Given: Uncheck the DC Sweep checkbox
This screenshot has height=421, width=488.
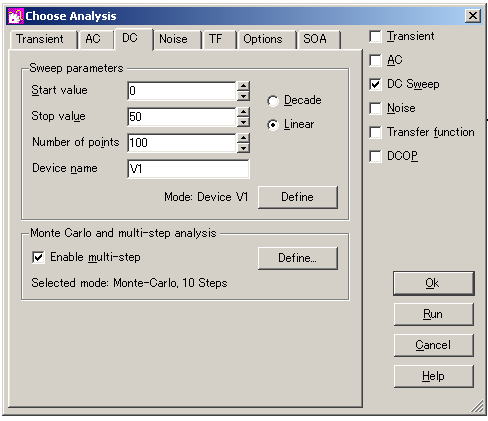Looking at the screenshot, I should (375, 84).
